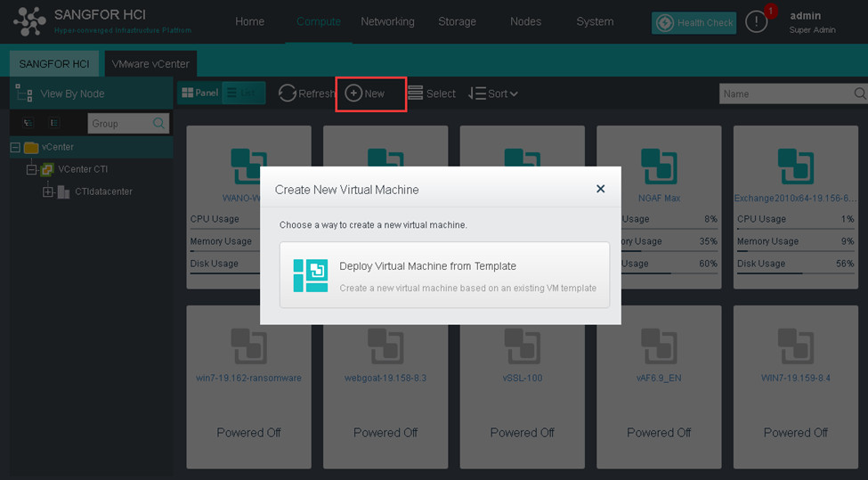Open the WIN7-19.159-8.4 VM icon

(796, 346)
